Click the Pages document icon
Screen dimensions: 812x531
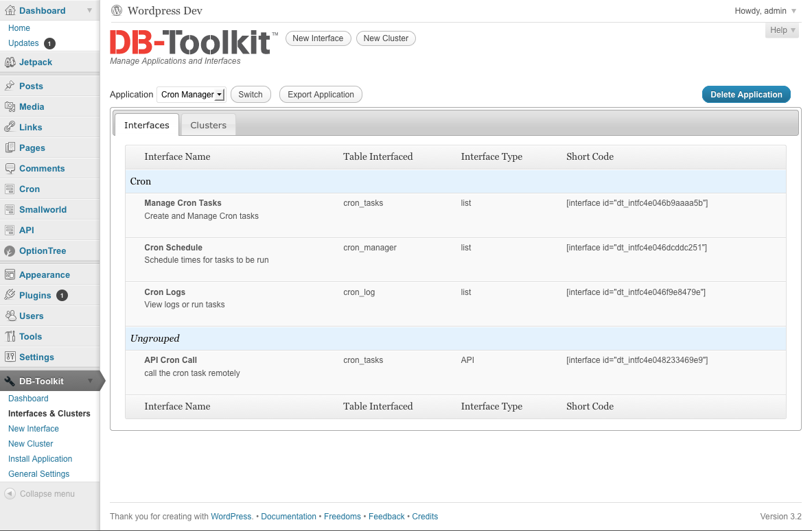(x=10, y=147)
